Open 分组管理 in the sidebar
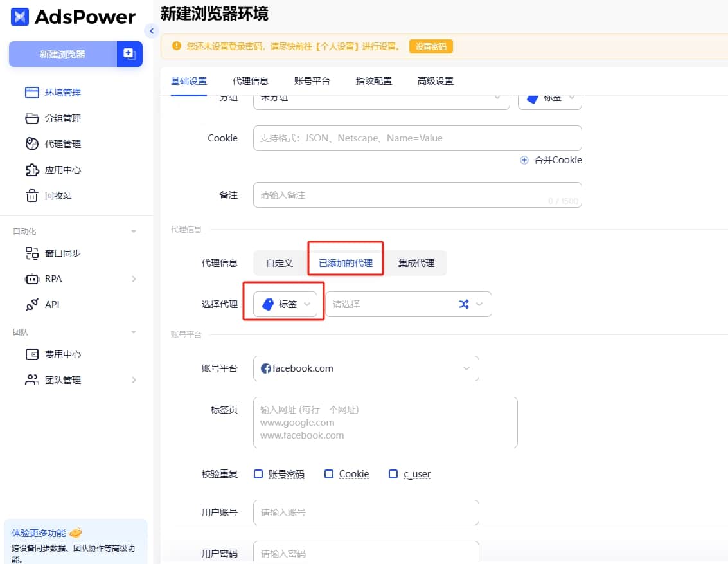The width and height of the screenshot is (728, 564). point(63,118)
